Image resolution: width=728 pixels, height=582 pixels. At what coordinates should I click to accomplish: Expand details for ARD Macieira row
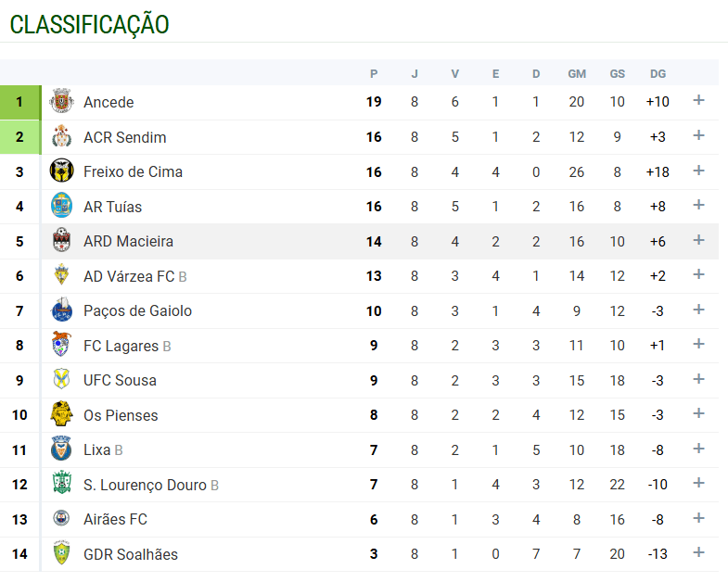pyautogui.click(x=698, y=240)
